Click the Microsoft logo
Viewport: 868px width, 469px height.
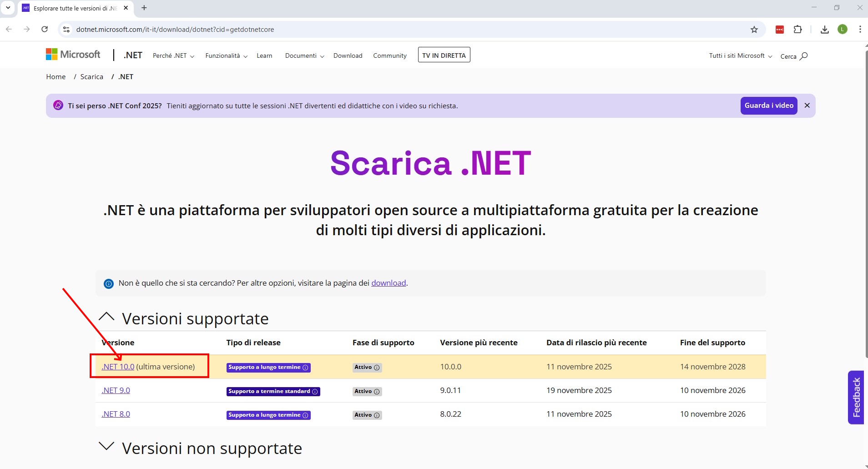click(73, 55)
